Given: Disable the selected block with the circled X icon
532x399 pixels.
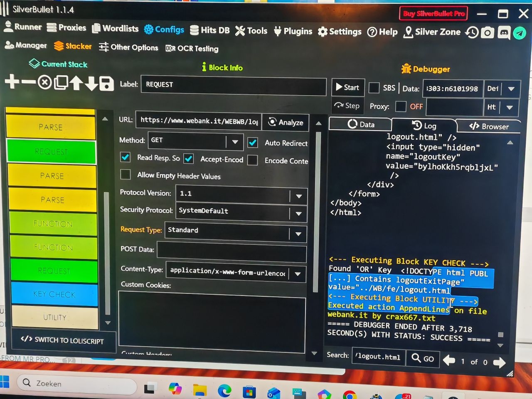Looking at the screenshot, I should click(x=45, y=82).
